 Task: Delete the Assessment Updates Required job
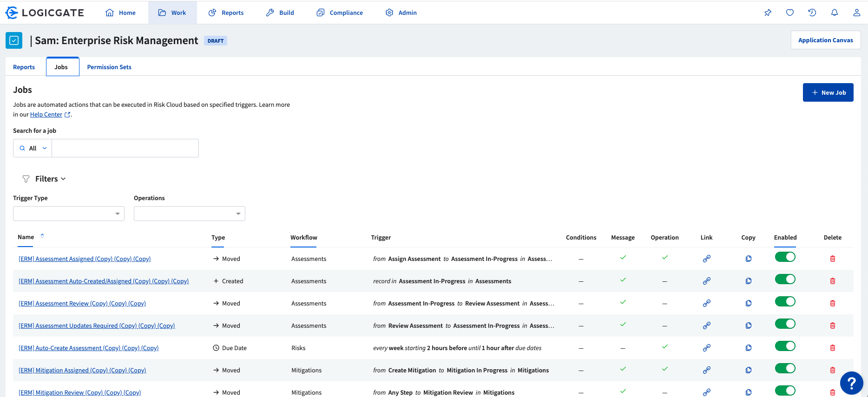(x=833, y=325)
